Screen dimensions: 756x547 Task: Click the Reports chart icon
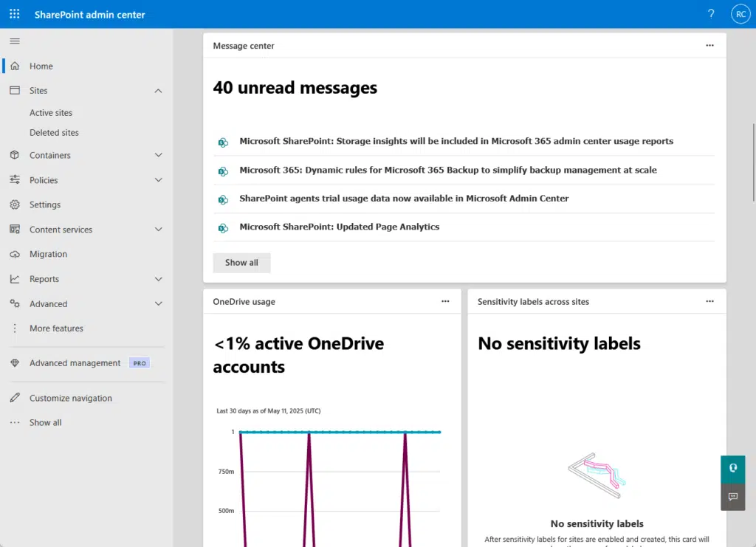pos(15,278)
